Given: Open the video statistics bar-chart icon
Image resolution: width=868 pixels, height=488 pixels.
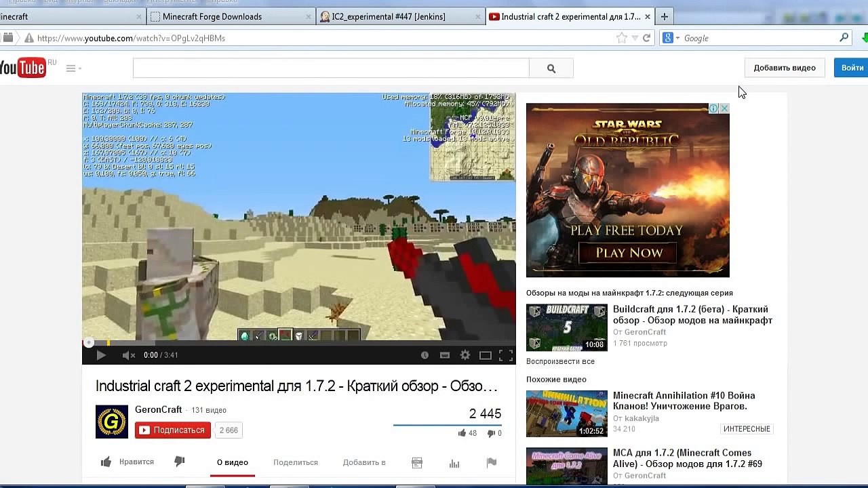Looking at the screenshot, I should pyautogui.click(x=454, y=463).
